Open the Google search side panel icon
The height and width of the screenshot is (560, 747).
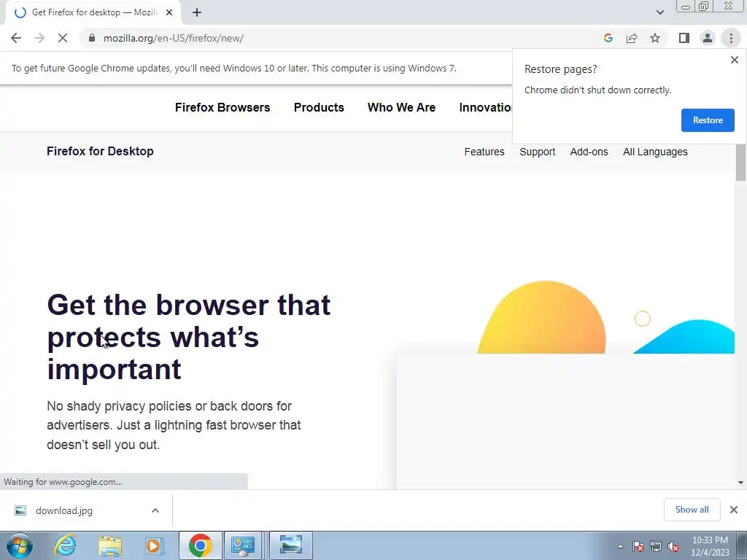(608, 38)
